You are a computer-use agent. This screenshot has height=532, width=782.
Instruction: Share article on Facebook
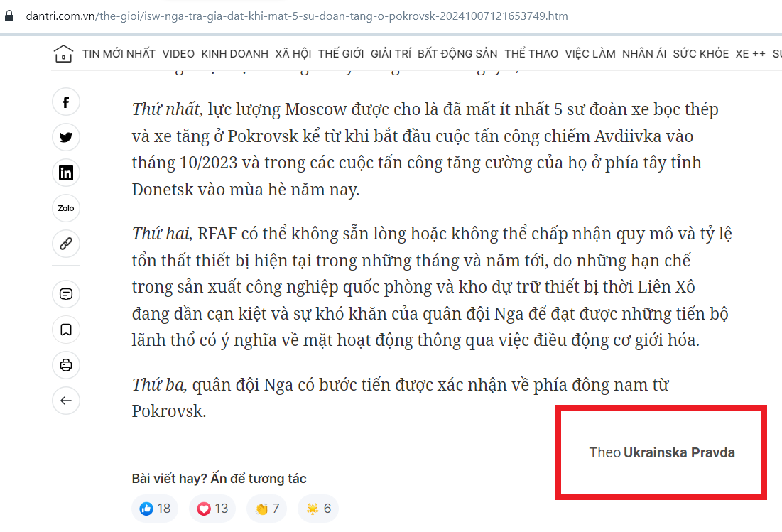66,102
